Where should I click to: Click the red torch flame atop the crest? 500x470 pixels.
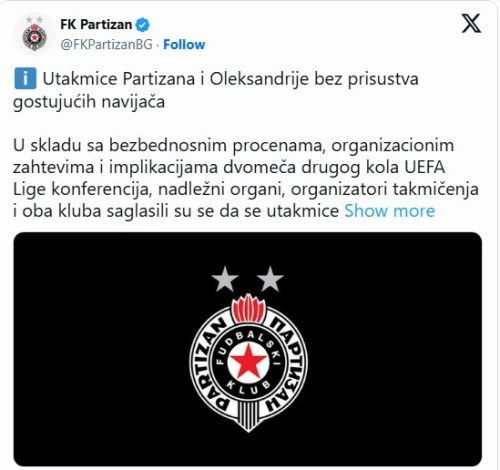point(249,308)
